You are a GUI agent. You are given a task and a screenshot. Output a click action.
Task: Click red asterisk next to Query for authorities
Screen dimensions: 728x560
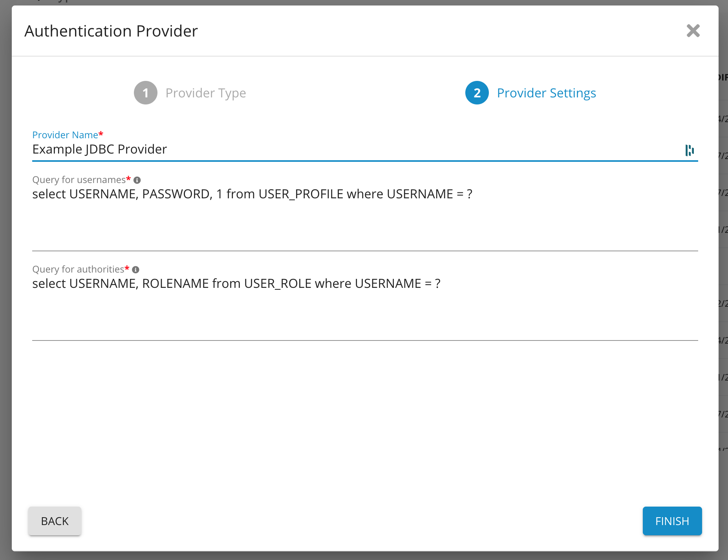pyautogui.click(x=127, y=268)
